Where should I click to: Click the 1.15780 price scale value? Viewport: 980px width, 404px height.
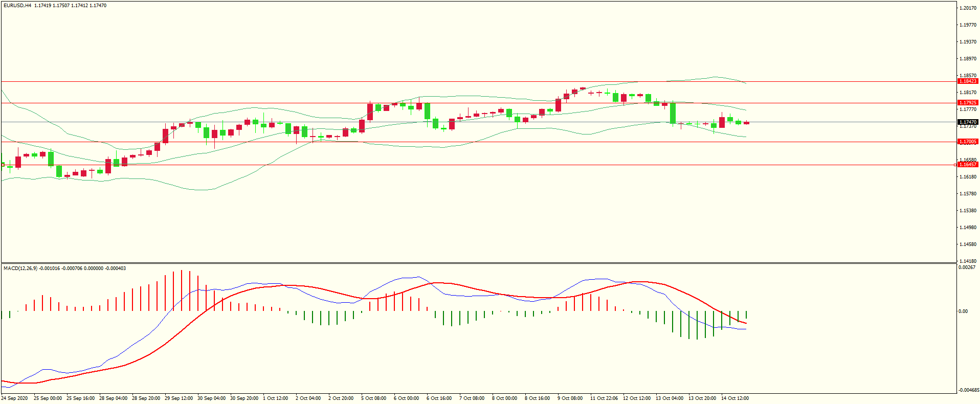coord(968,194)
